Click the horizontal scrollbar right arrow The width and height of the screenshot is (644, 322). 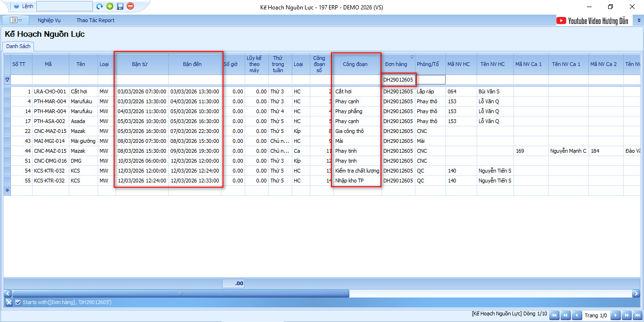[x=636, y=293]
